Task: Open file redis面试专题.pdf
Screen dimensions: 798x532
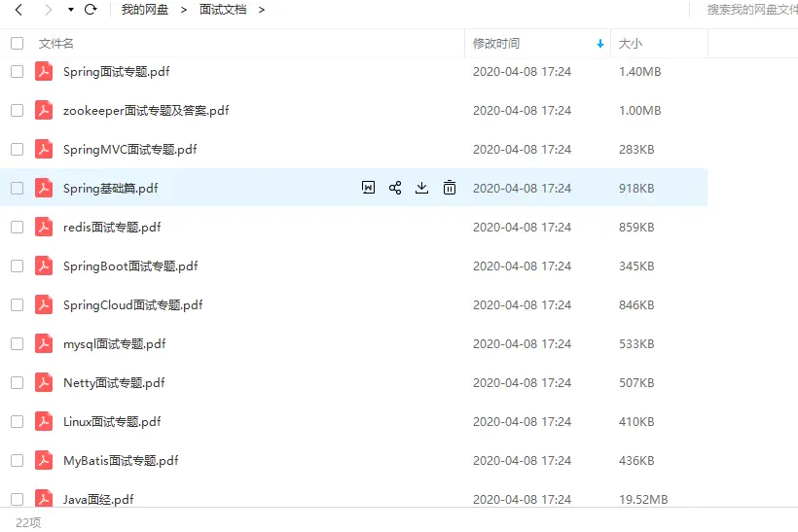Action: 112,228
